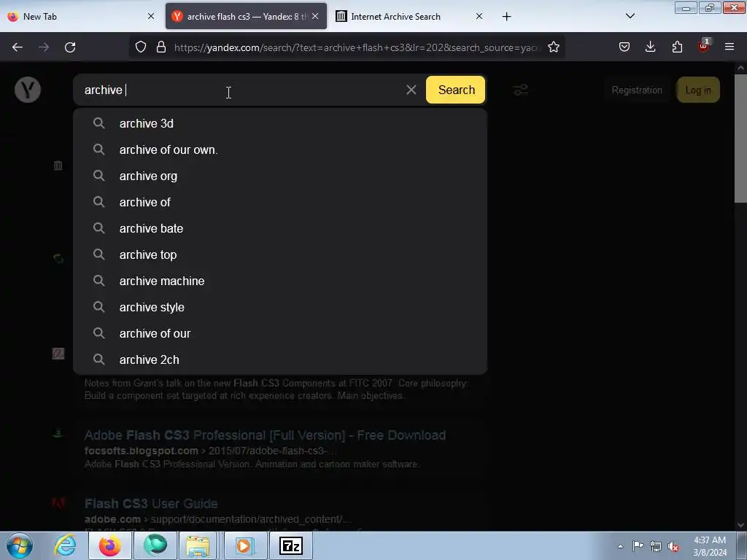Open the extensions puzzle icon
The image size is (747, 560).
677,47
